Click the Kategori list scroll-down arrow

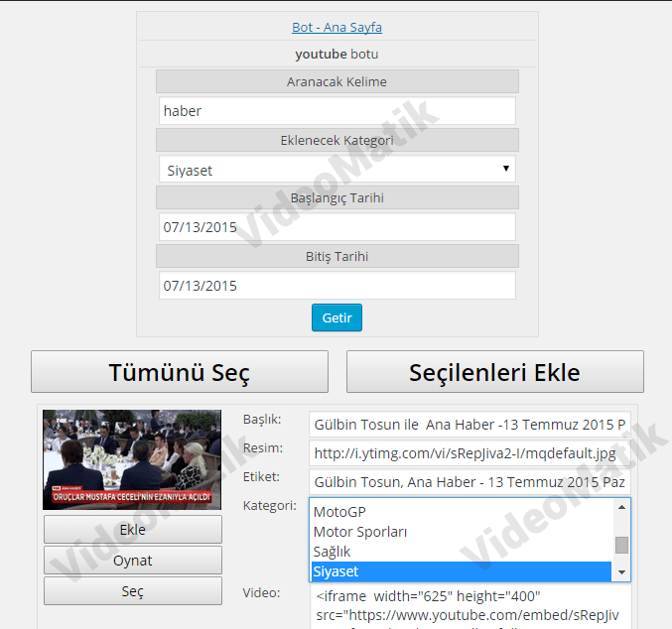click(x=621, y=572)
